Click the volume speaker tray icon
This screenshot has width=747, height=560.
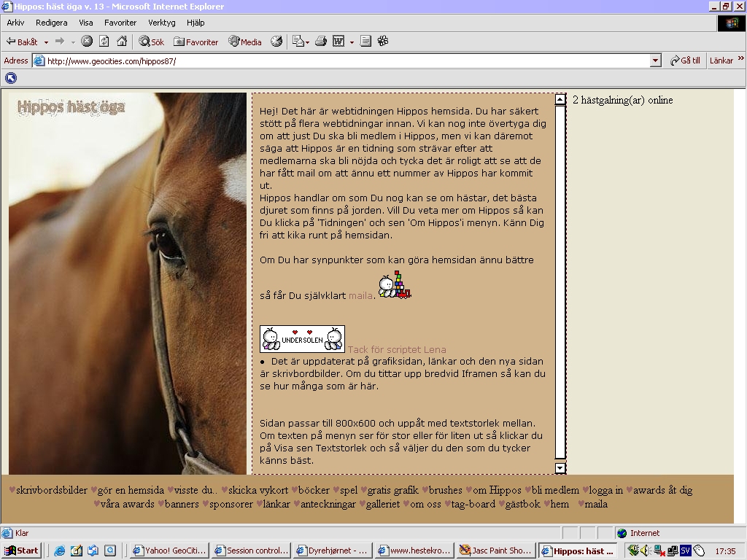pos(645,551)
